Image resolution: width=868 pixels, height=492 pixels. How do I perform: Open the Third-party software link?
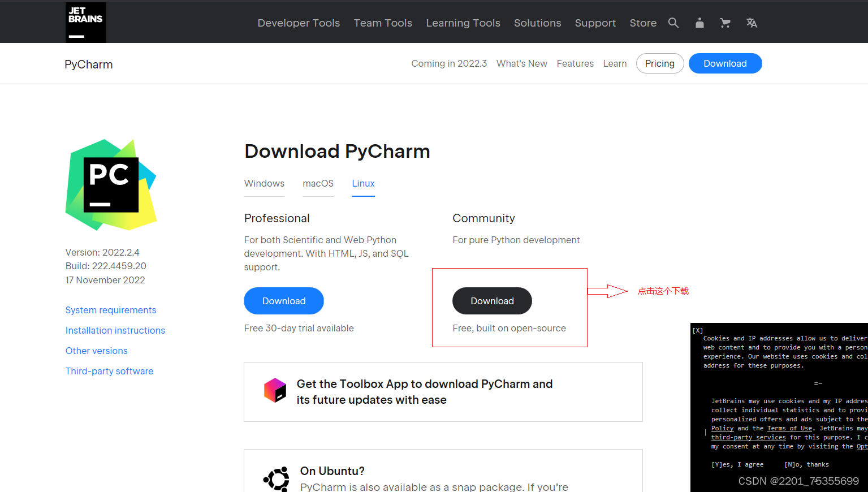[109, 371]
